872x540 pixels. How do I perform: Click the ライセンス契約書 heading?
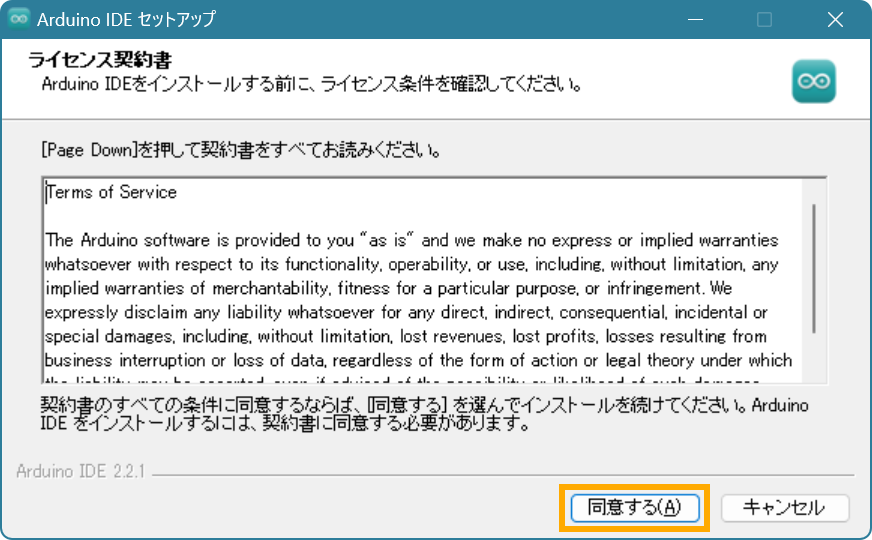point(100,60)
